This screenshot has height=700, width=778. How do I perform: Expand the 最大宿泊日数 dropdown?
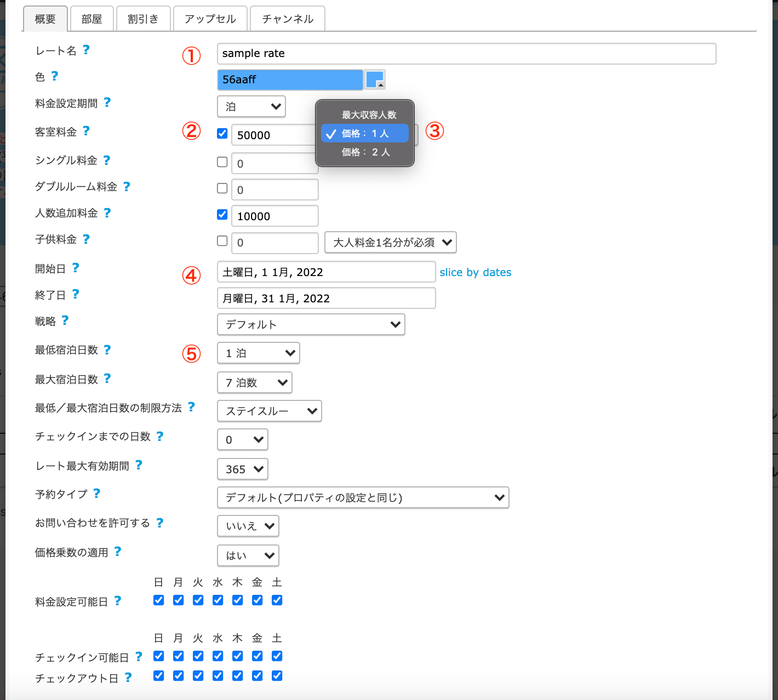coord(255,383)
